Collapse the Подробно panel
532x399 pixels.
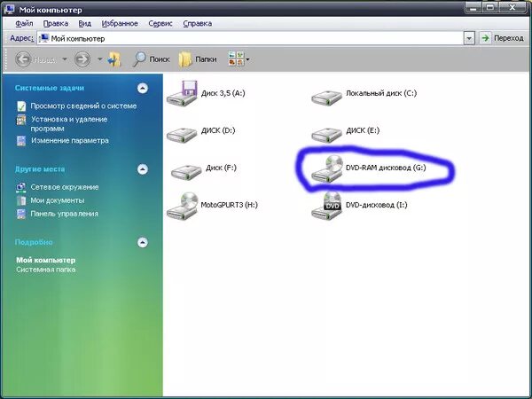(143, 242)
